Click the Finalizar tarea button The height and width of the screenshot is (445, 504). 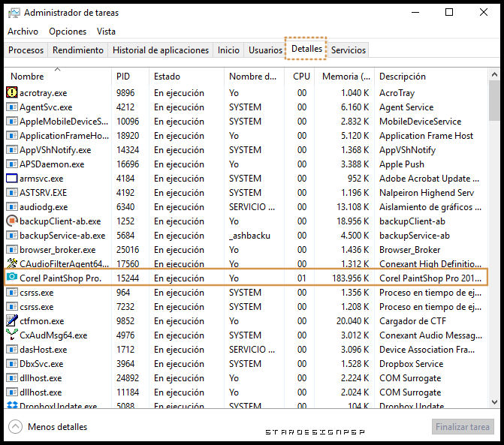click(462, 427)
